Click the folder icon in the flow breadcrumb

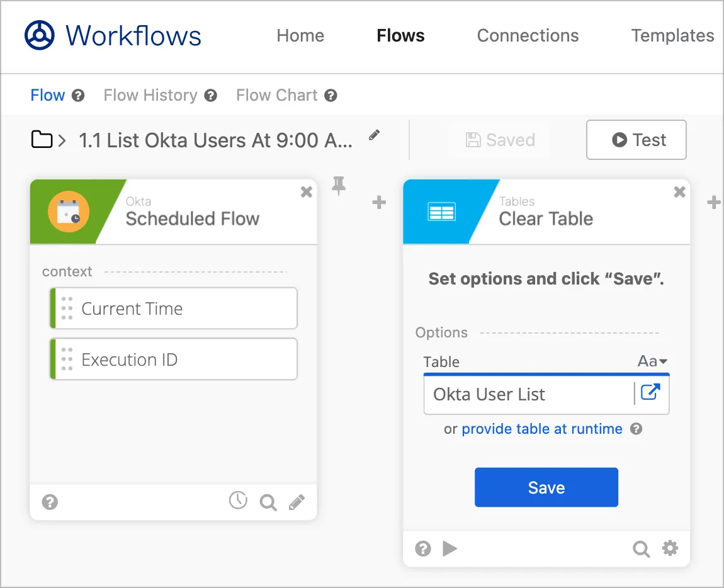pyautogui.click(x=42, y=139)
